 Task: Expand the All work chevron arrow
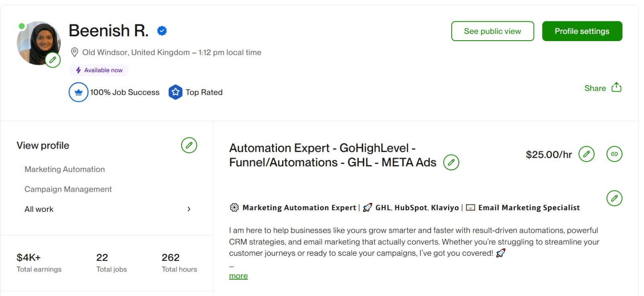[189, 209]
